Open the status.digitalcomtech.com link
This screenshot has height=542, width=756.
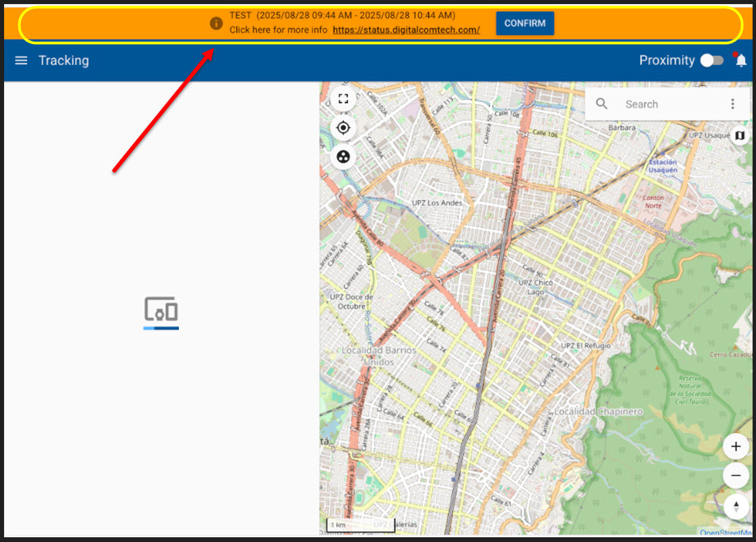[406, 30]
